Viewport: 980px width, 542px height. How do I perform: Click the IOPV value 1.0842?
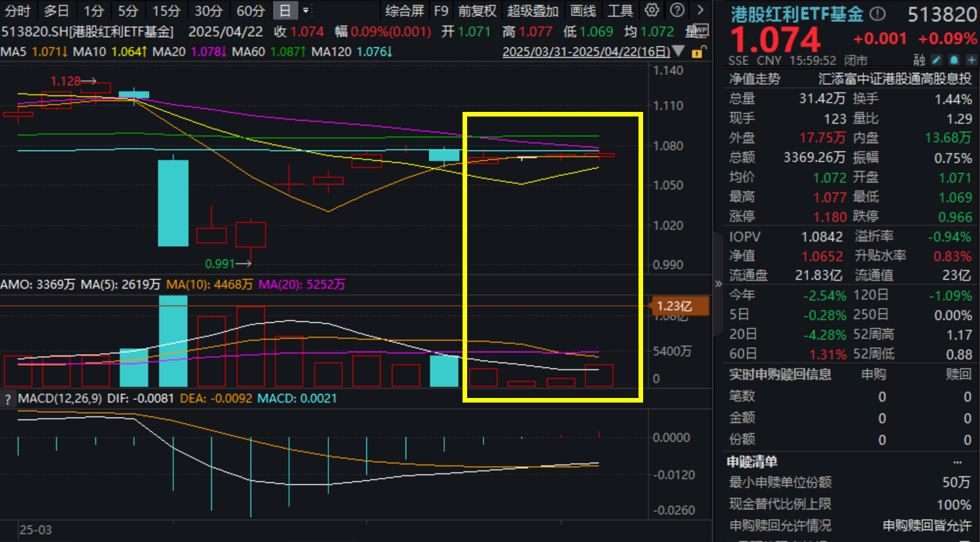pos(822,237)
